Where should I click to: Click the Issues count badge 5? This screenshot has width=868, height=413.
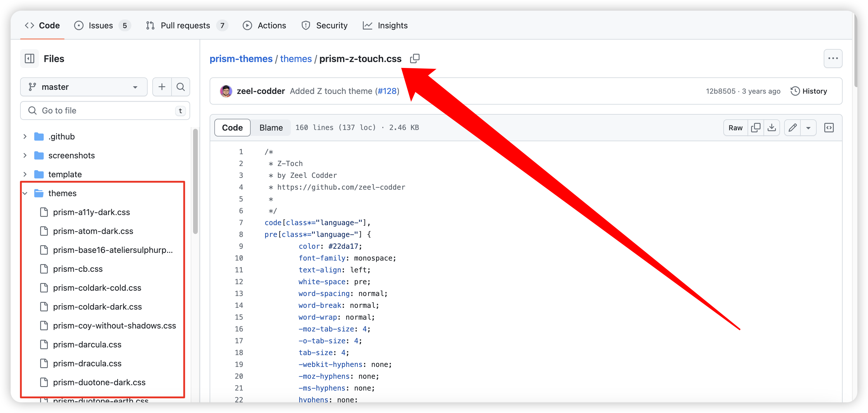click(125, 26)
